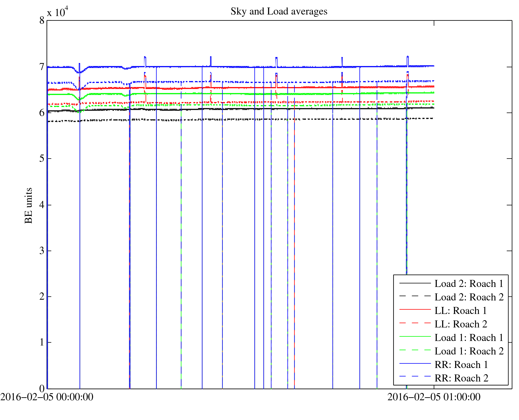The width and height of the screenshot is (519, 420).
Task: Click legend entry 'RR: Roach 1'
Action: tap(461, 365)
